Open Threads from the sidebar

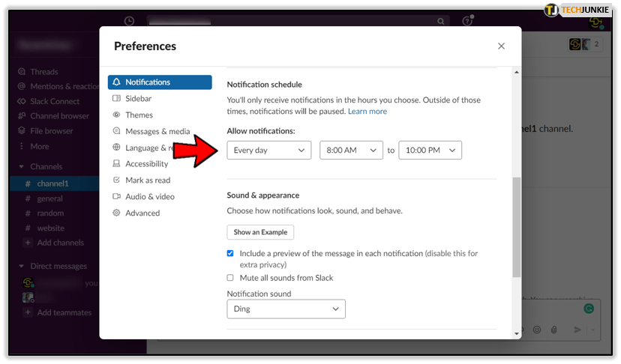pos(43,72)
